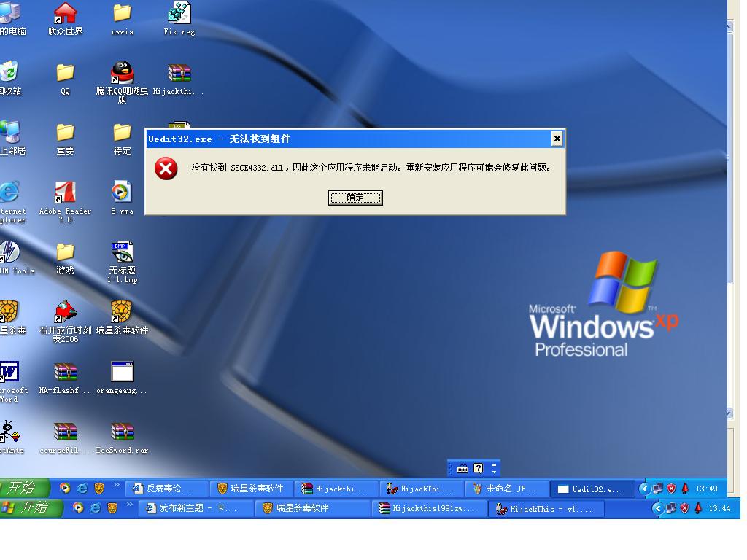Close the Uedit32.exe error dialog
The width and height of the screenshot is (747, 560).
(557, 139)
